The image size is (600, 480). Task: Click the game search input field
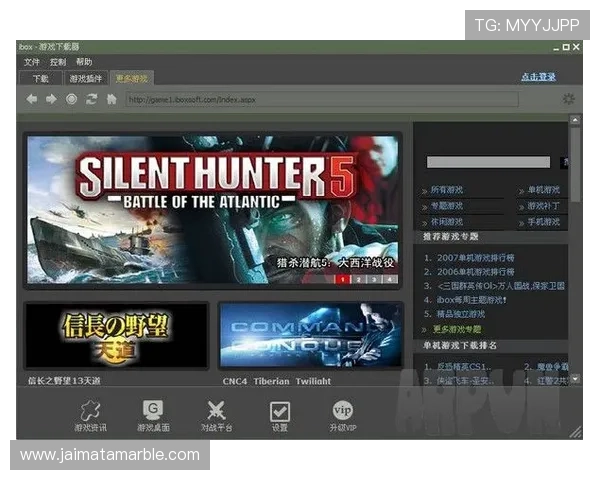[488, 161]
